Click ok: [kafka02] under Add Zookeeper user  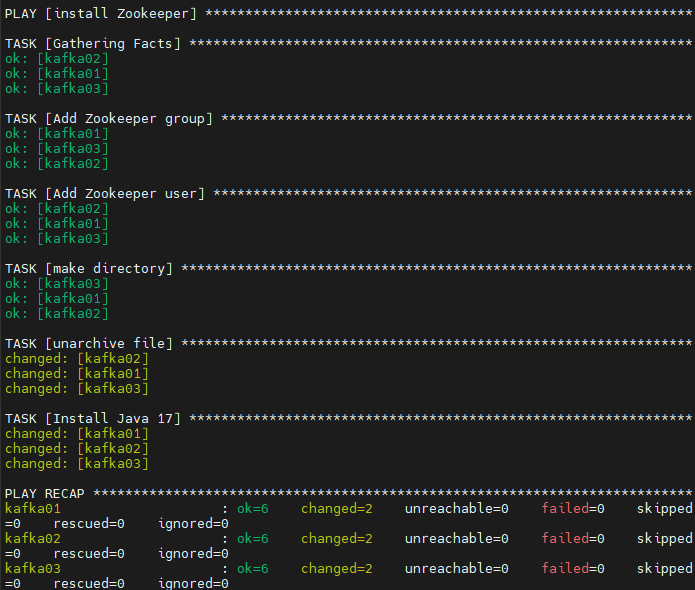pos(57,208)
